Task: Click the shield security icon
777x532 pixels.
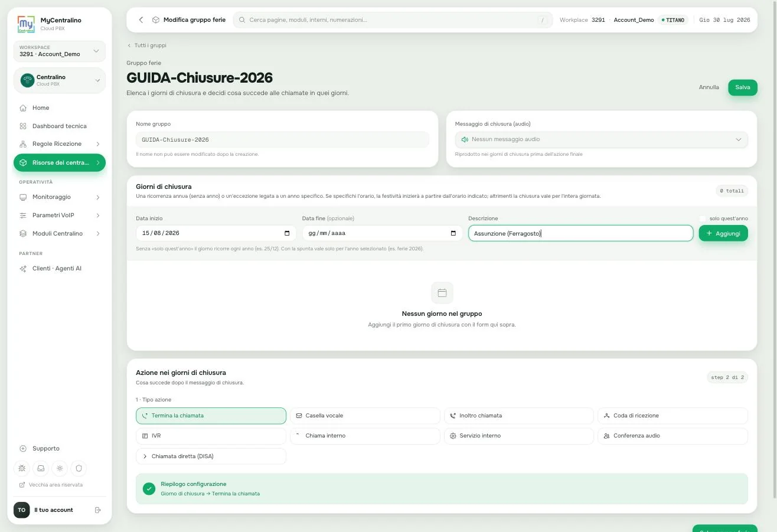Action: (x=79, y=468)
